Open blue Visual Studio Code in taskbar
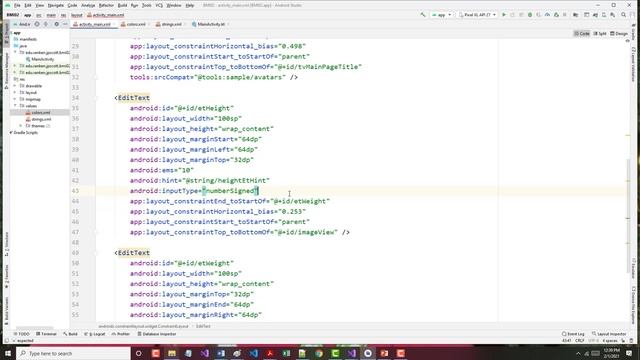 [x=253, y=353]
